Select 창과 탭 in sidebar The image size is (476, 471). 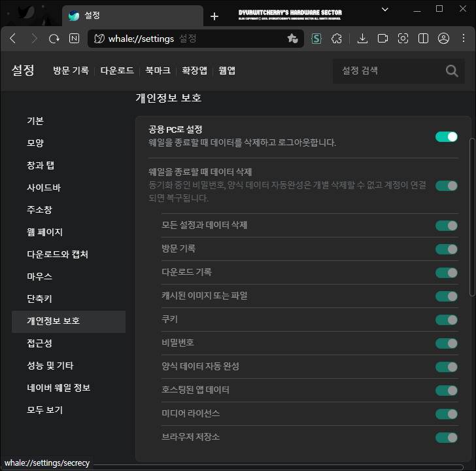pos(69,166)
